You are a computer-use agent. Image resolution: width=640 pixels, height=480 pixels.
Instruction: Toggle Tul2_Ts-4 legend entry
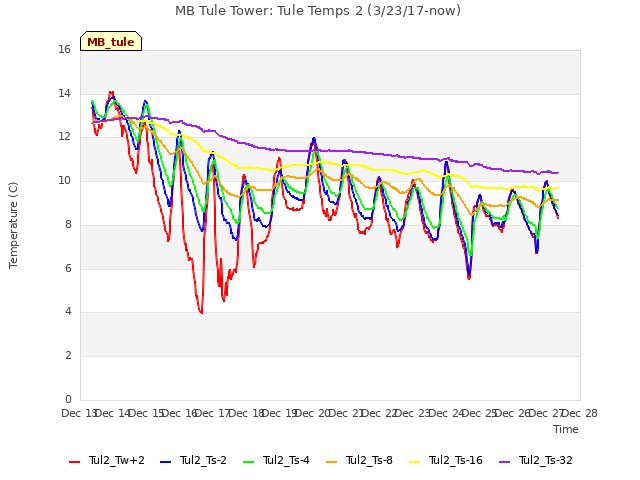(x=276, y=461)
